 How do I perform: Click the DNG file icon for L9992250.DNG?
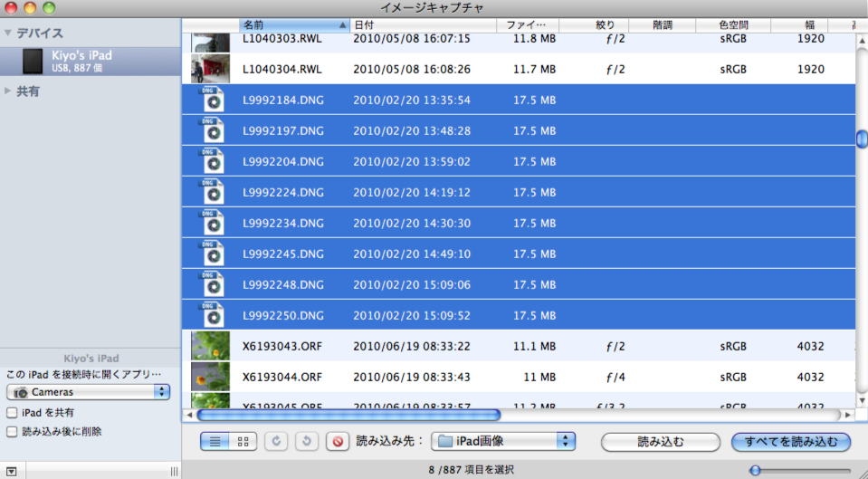(211, 315)
